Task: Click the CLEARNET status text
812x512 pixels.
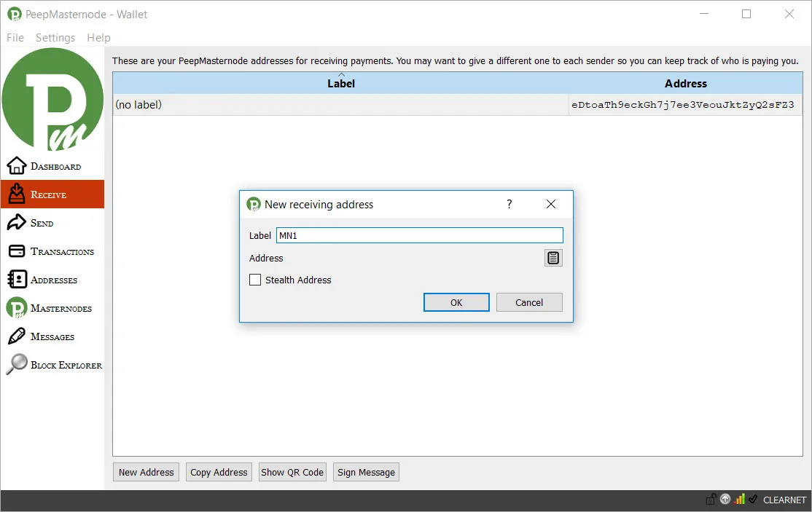Action: point(784,500)
